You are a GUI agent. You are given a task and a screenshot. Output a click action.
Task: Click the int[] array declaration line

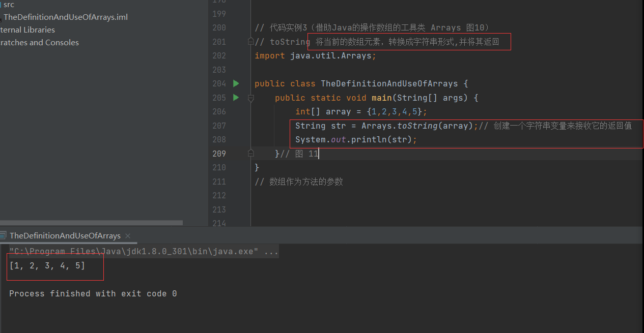pos(361,111)
